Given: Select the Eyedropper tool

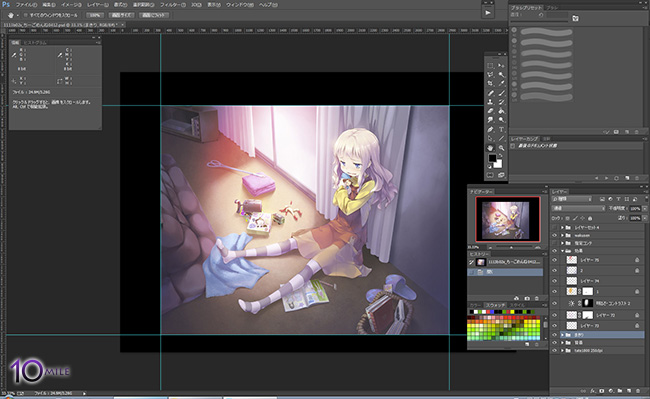Looking at the screenshot, I should 501,84.
